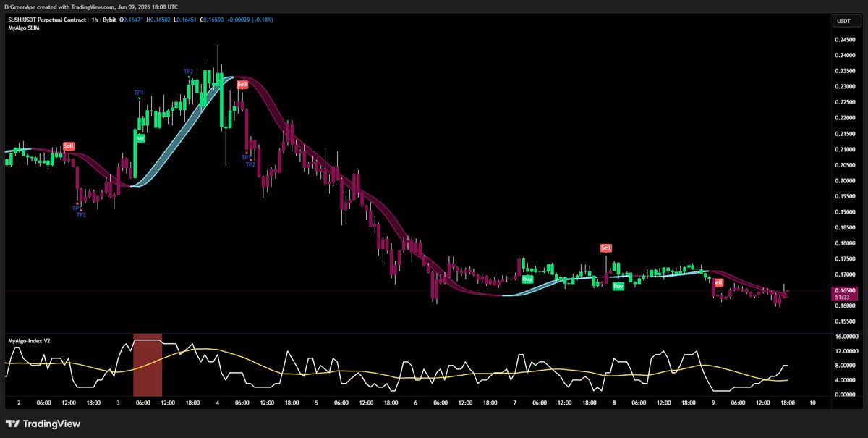
Task: Click the Buy label on the June 3 rally candle
Action: [139, 137]
